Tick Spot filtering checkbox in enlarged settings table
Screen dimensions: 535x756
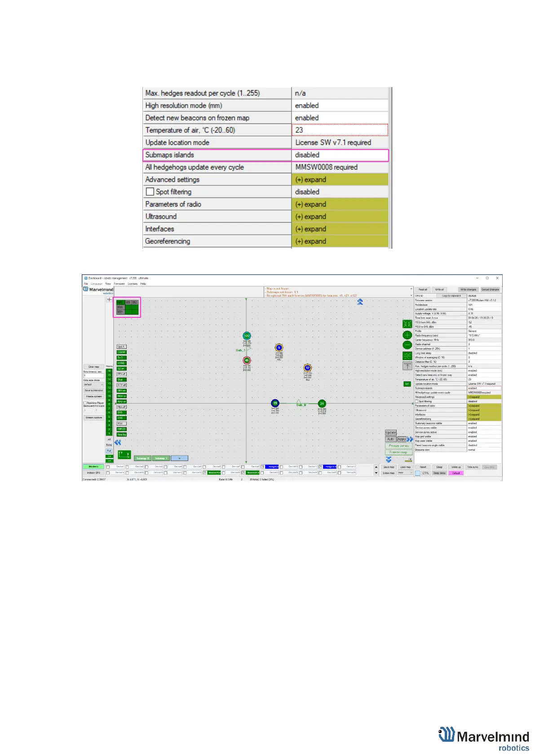click(150, 192)
